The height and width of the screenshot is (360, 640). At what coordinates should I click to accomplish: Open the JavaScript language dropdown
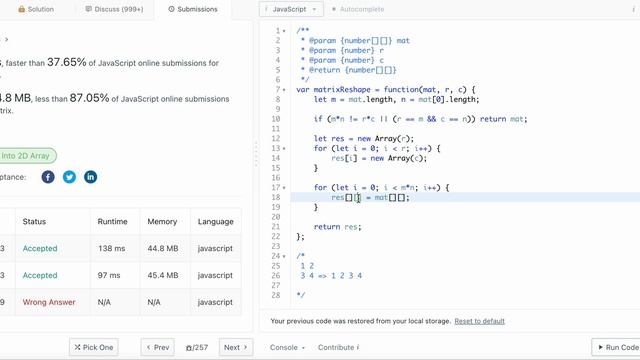tap(291, 9)
